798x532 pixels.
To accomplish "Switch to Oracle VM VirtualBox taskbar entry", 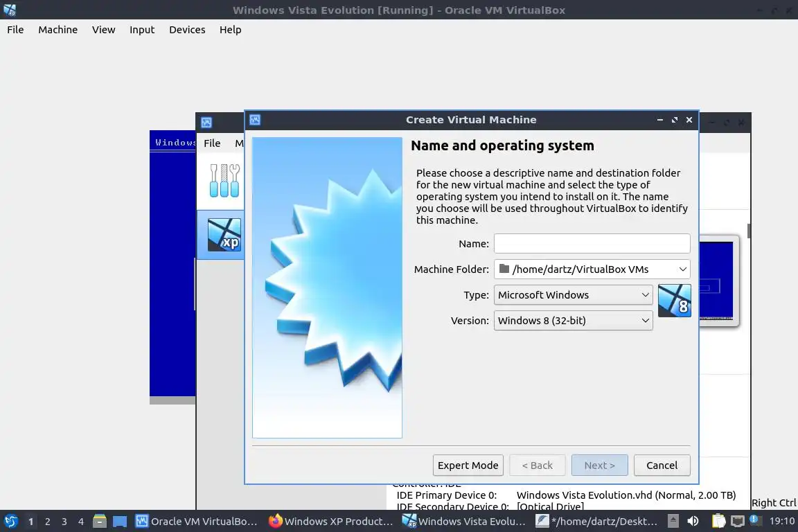I will click(197, 522).
